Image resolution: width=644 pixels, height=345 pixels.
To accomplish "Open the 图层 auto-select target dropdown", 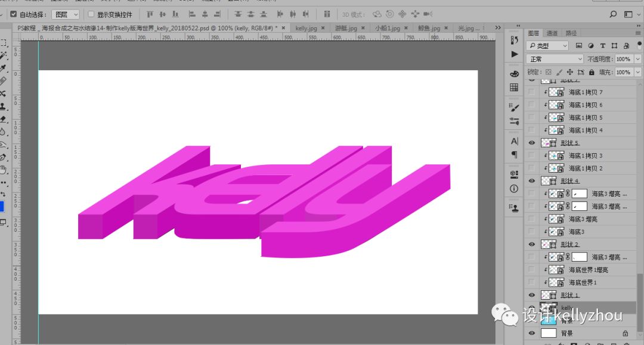I will tap(66, 14).
